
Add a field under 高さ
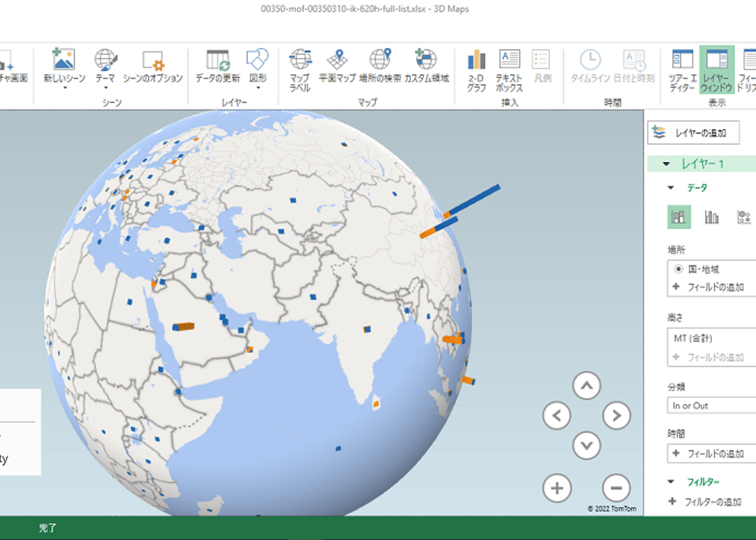tap(709, 358)
